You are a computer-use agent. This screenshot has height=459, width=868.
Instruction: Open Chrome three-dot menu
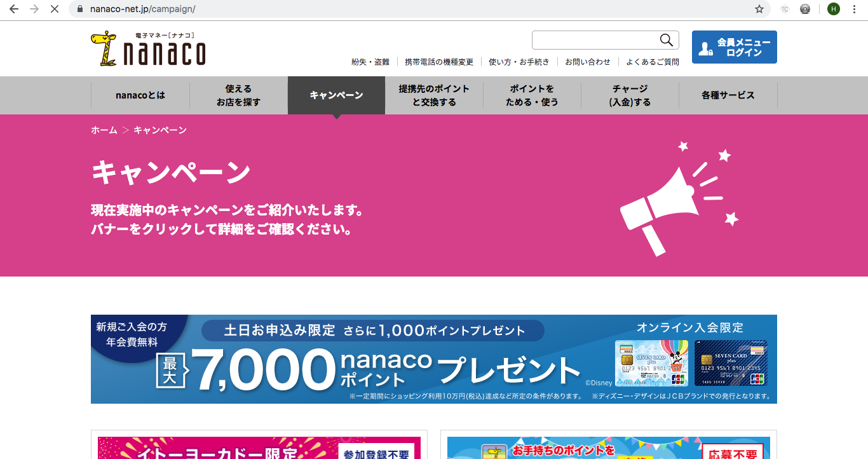click(855, 9)
